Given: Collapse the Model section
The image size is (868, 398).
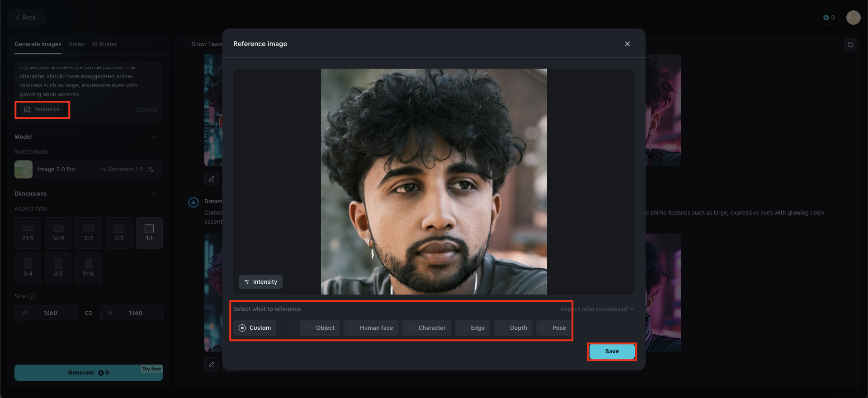Looking at the screenshot, I should tap(155, 137).
